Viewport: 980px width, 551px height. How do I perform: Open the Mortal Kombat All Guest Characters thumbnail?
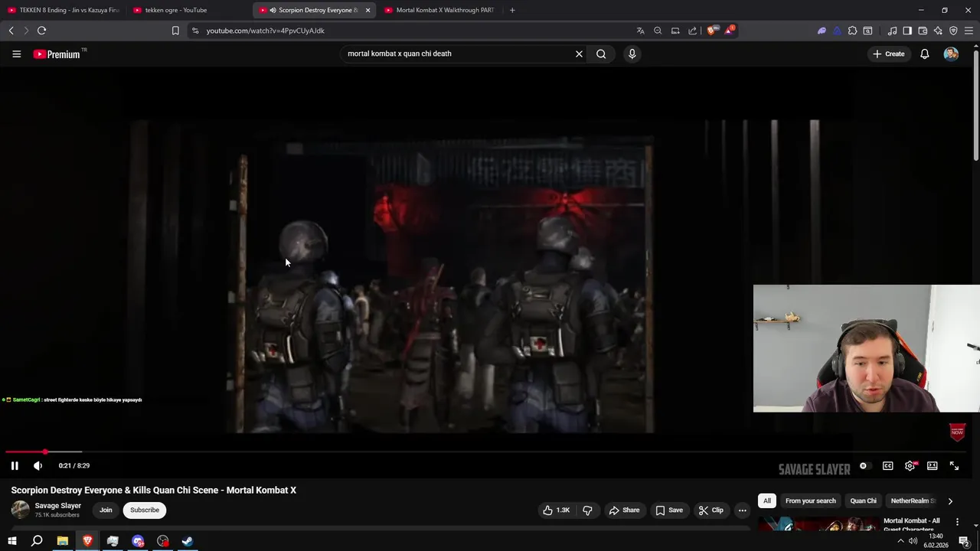[817, 525]
